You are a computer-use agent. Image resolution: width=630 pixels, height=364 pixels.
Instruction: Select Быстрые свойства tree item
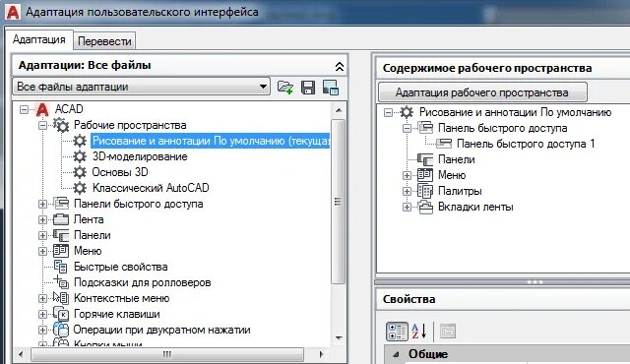point(120,267)
